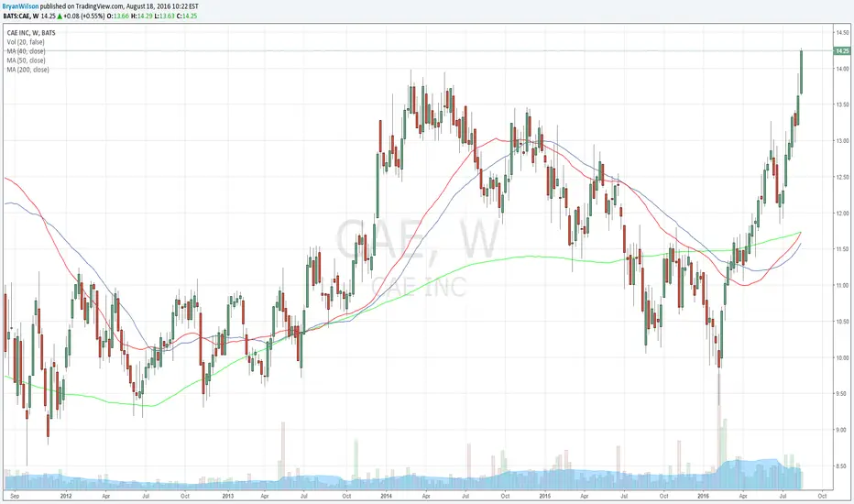854x504 pixels.
Task: Click the 12.50 price axis label
Action: [x=842, y=177]
